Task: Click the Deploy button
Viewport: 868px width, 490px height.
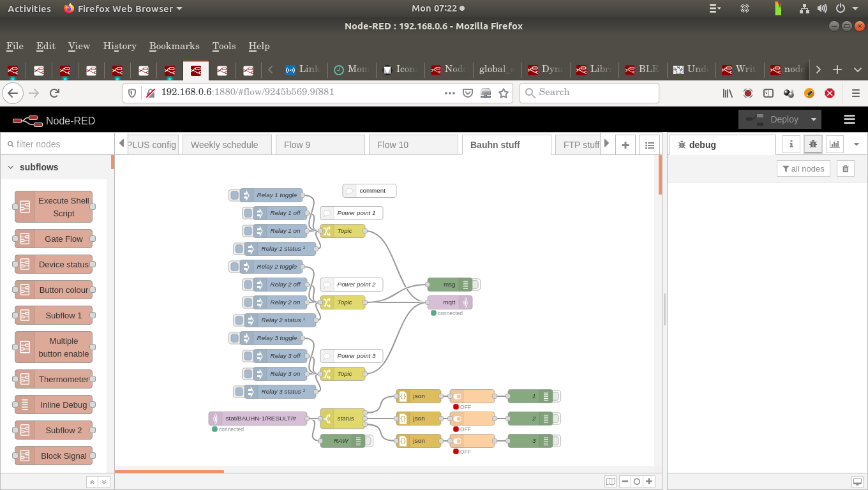Action: point(777,119)
